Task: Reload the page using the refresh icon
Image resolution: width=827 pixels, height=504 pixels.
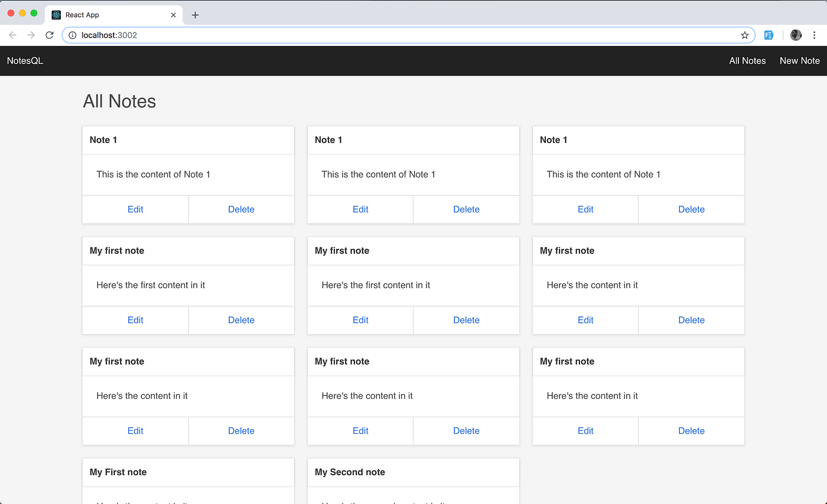Action: point(50,35)
